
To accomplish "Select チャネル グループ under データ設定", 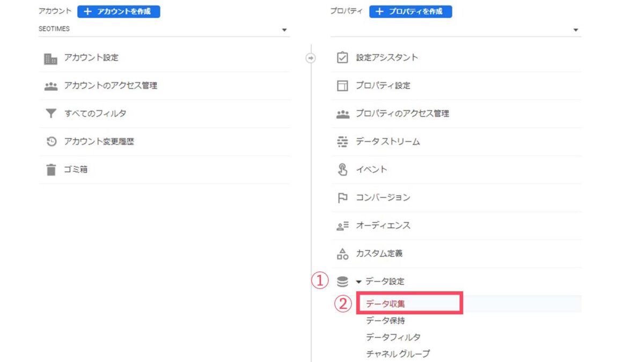I will [x=398, y=354].
